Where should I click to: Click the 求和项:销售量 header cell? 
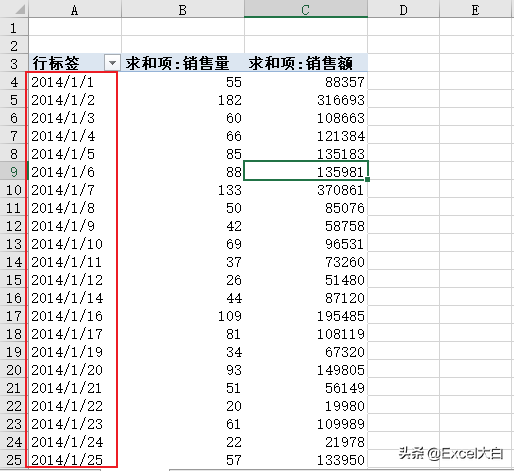tap(183, 63)
